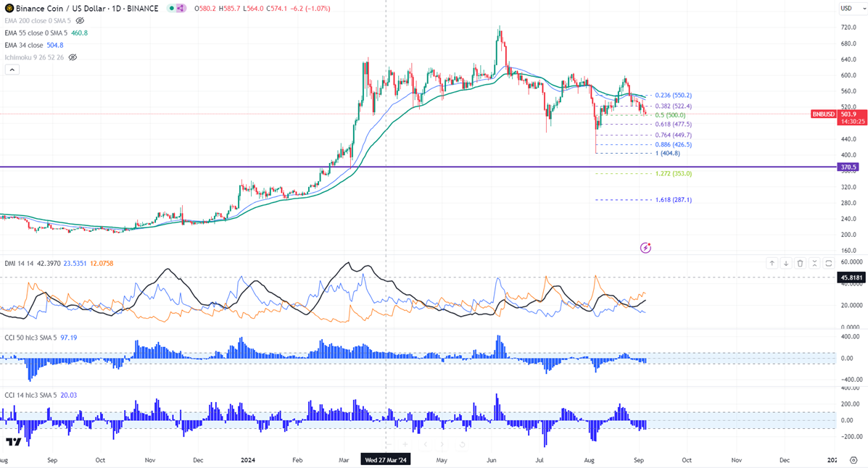Screen dimensions: 868x468
Task: Click the EMA 55 value 460.8
Action: 79,33
